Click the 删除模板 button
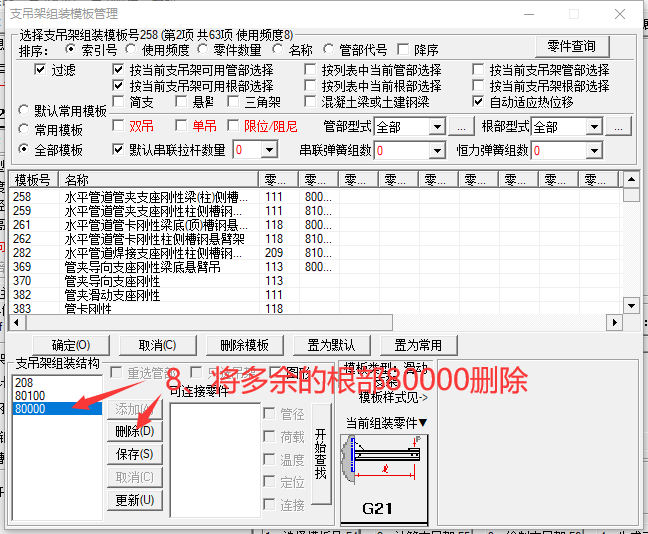 pyautogui.click(x=244, y=345)
